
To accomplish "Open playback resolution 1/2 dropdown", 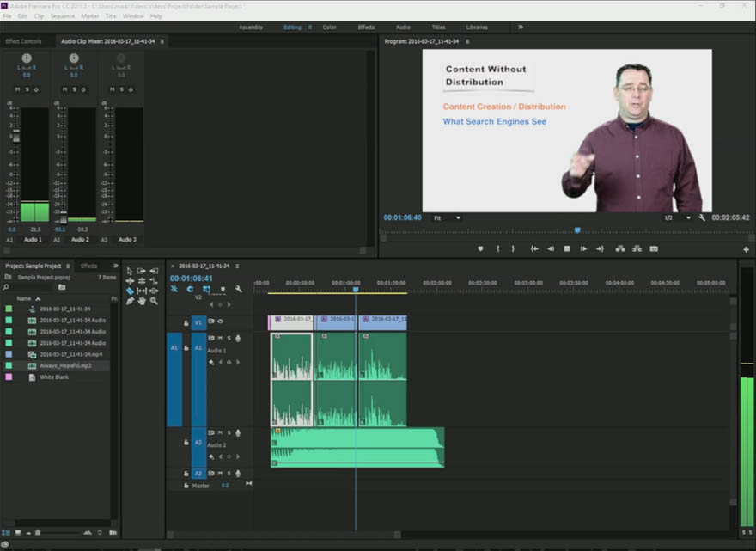I will pyautogui.click(x=678, y=218).
